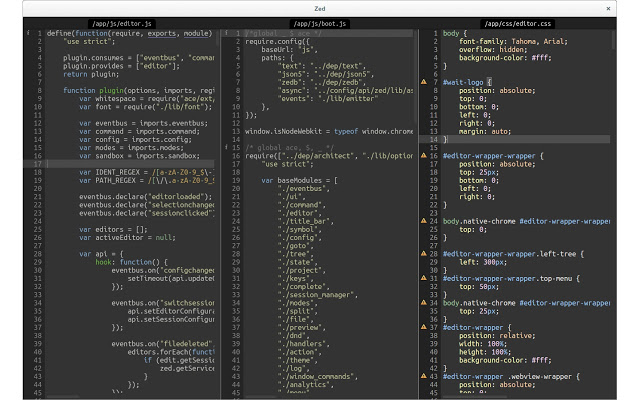Select the /app/js/editor.js pane title

(122, 24)
